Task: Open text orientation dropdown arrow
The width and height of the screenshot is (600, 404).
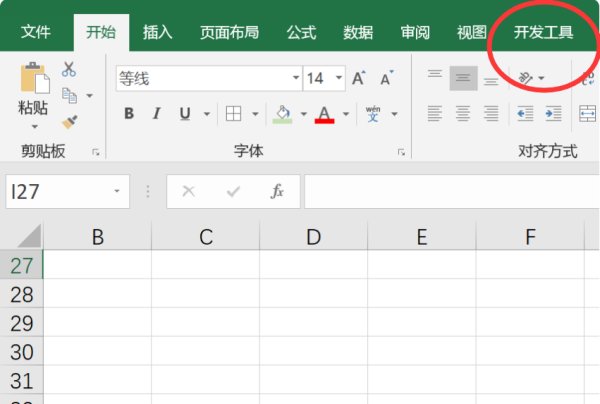Action: coord(541,78)
